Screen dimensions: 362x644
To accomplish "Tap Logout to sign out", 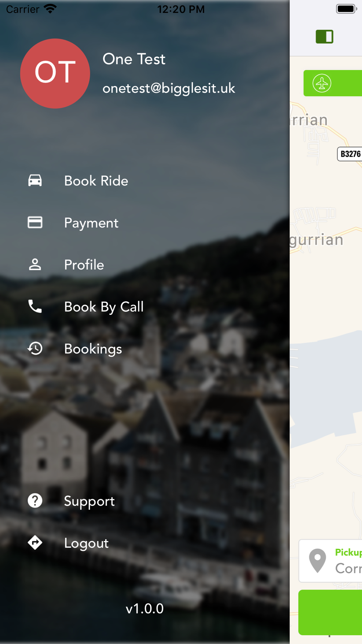I will coord(86,543).
